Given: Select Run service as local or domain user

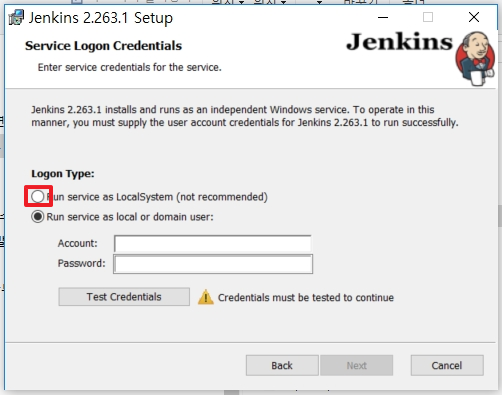Looking at the screenshot, I should pyautogui.click(x=38, y=217).
